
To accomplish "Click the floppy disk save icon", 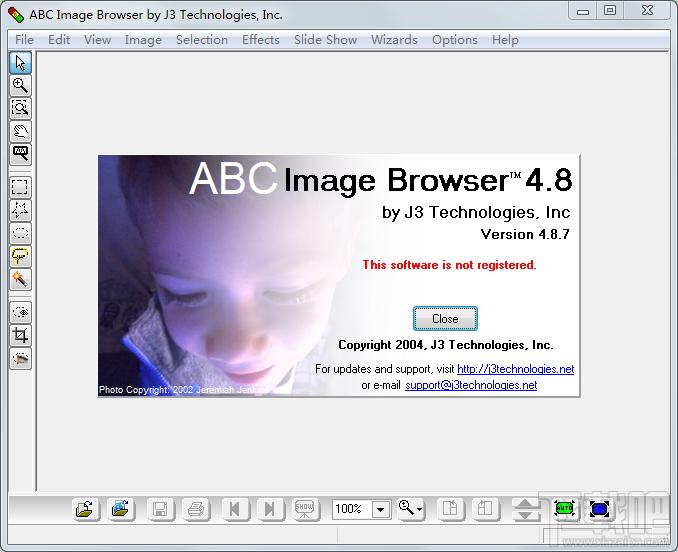I will (160, 509).
